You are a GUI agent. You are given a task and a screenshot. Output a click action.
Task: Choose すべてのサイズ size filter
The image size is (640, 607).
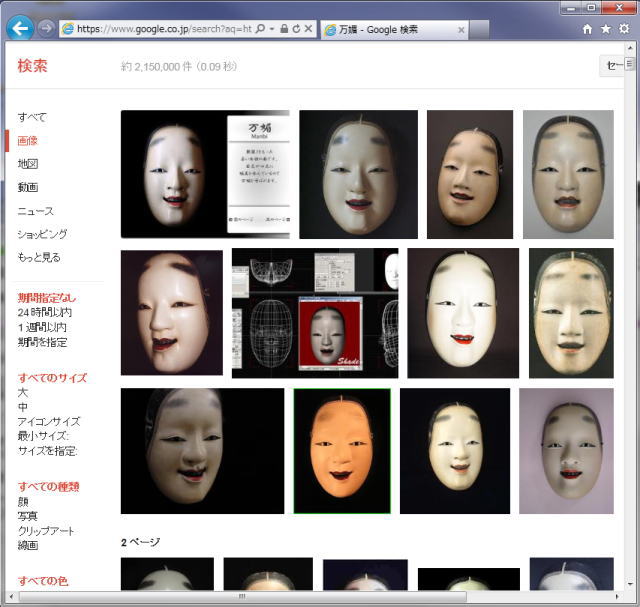click(x=52, y=378)
